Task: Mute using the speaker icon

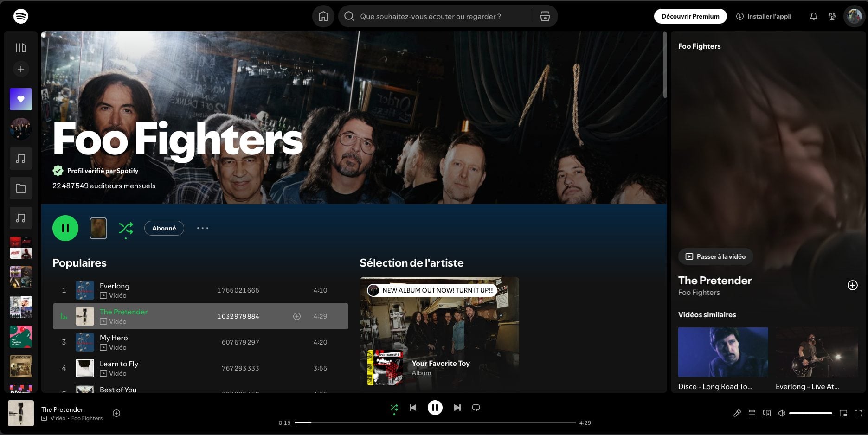Action: point(782,413)
